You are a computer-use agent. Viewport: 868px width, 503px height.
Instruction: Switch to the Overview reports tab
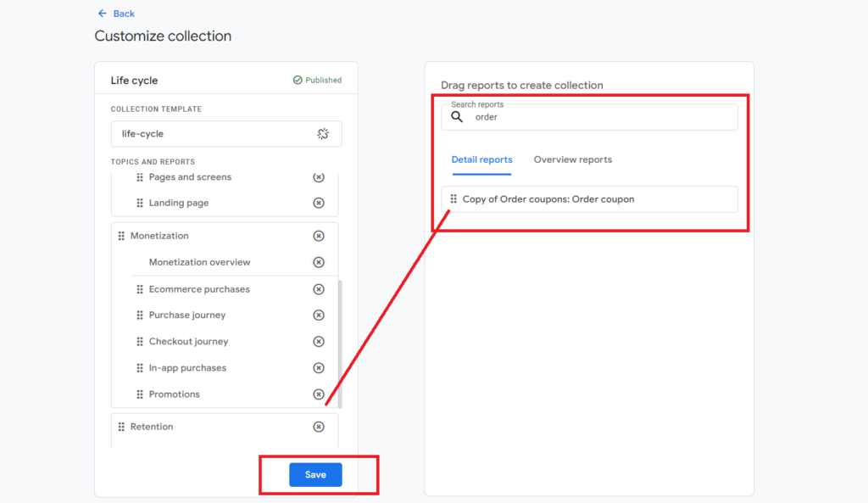[572, 159]
